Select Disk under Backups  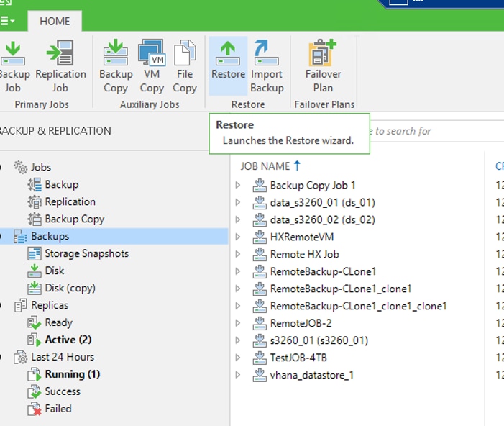click(x=55, y=271)
